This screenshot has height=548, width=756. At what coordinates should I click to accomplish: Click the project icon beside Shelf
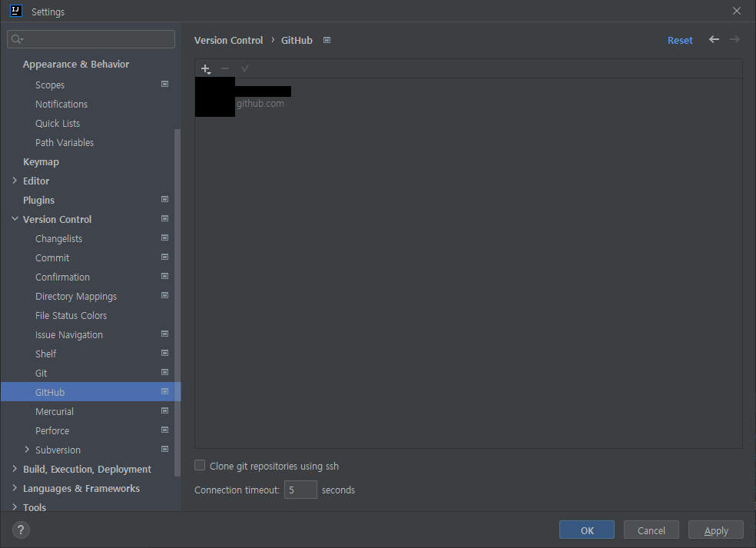tap(164, 353)
